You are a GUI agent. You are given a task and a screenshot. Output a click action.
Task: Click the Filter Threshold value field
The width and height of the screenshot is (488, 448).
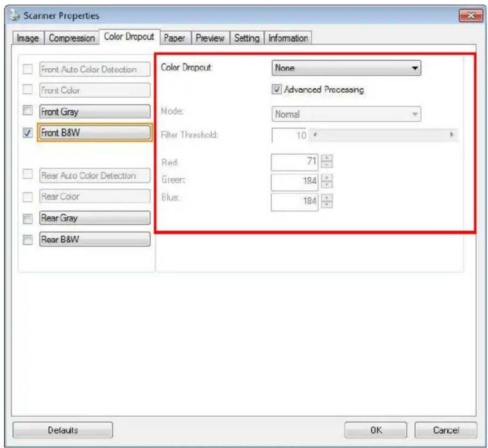289,135
